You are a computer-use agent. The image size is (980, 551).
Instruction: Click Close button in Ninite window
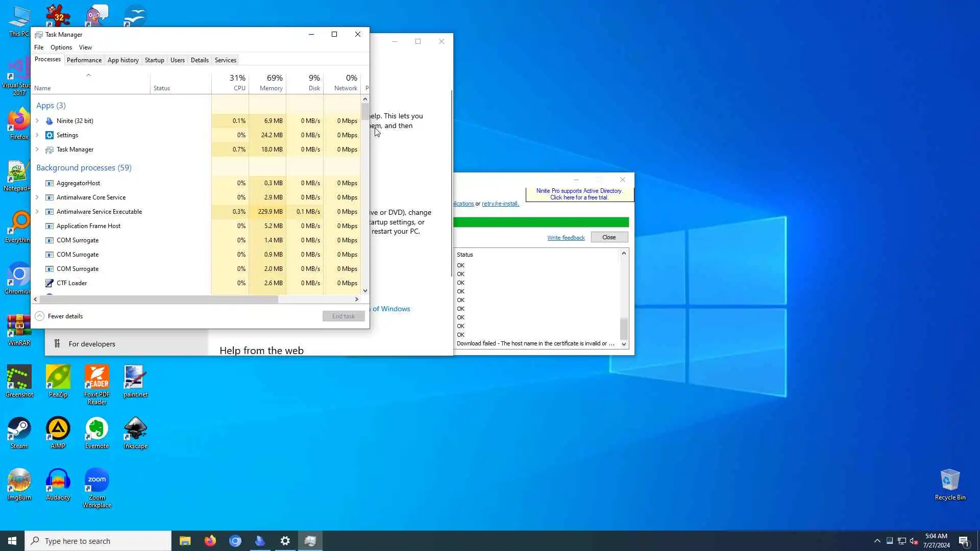(x=609, y=237)
